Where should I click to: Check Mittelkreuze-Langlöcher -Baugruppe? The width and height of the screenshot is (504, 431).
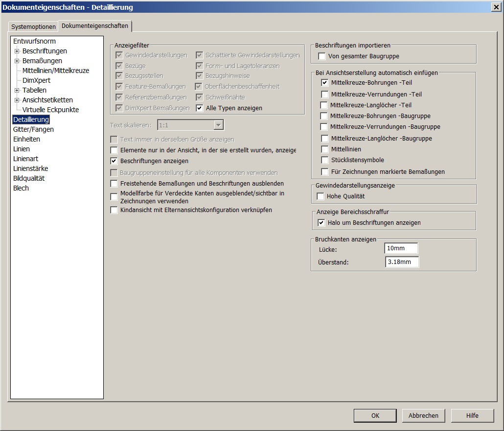325,138
